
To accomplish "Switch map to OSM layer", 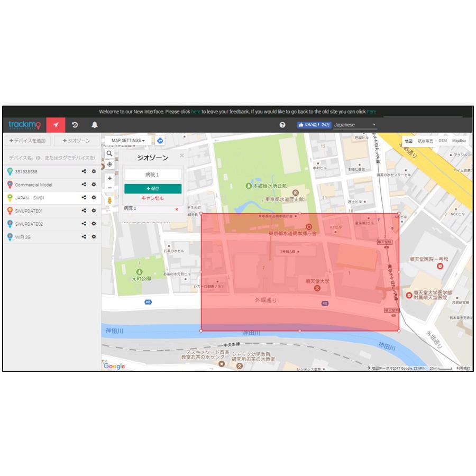I will (442, 141).
